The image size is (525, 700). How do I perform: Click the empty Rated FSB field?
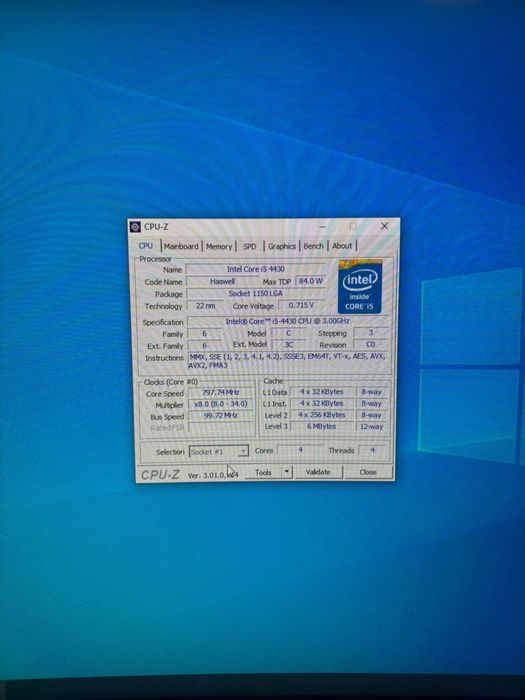point(221,427)
